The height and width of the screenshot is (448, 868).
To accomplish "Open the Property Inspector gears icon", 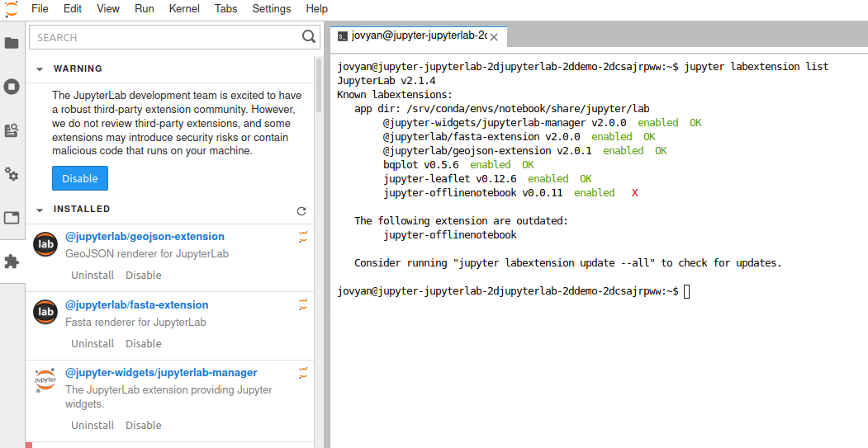I will (x=12, y=174).
